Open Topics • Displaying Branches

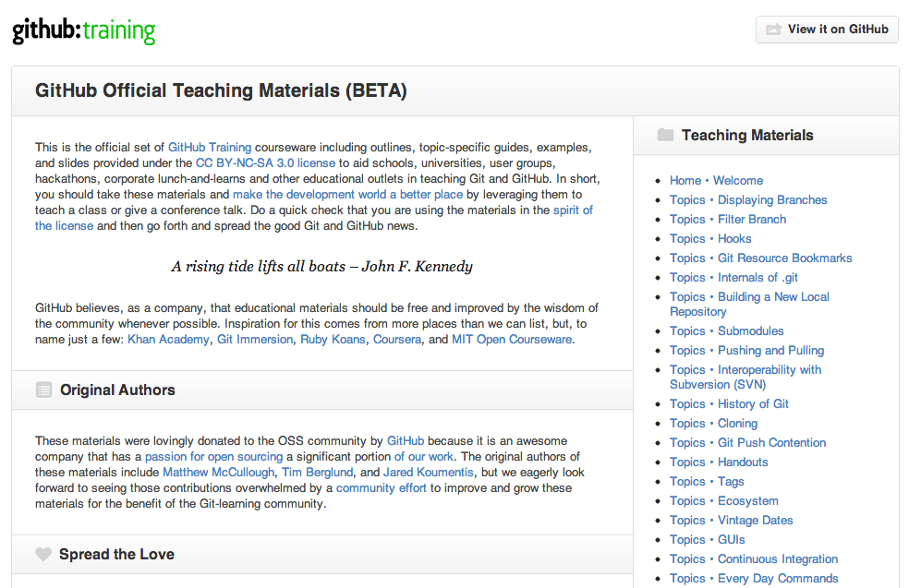pyautogui.click(x=748, y=200)
